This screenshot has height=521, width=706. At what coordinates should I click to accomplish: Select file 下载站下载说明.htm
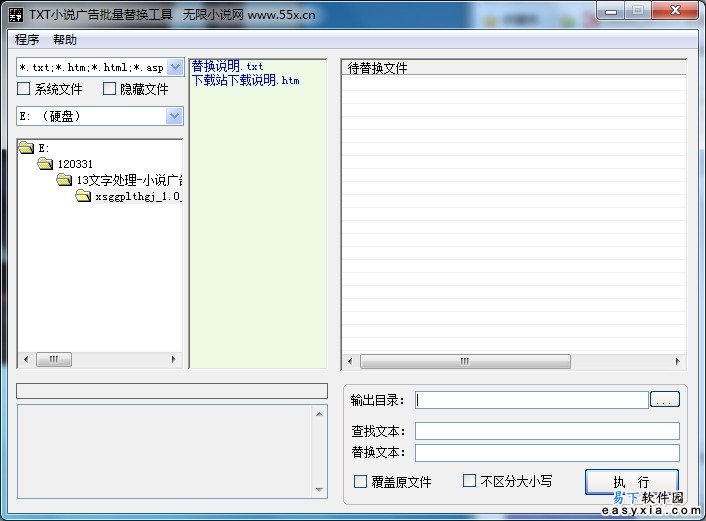pos(245,80)
